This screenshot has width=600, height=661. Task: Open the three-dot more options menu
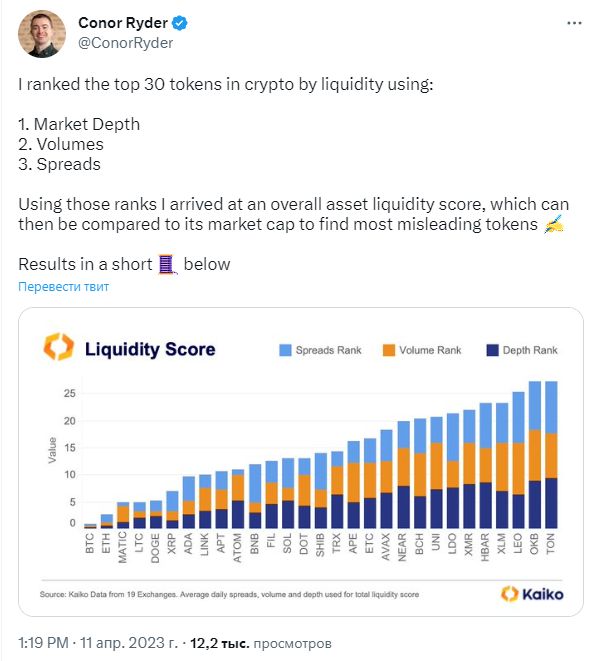[574, 23]
